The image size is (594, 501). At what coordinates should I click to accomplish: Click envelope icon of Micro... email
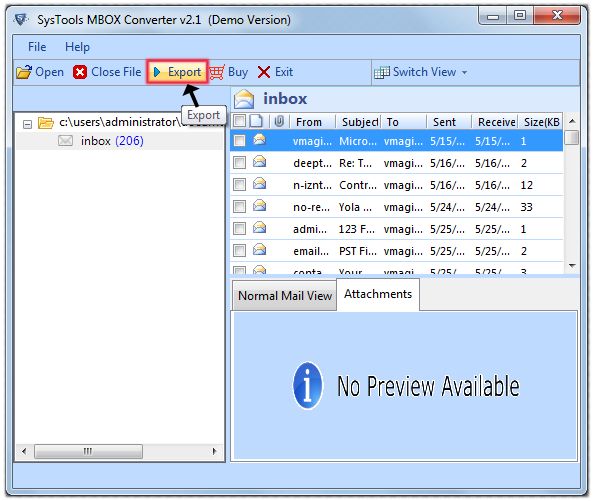coord(259,140)
